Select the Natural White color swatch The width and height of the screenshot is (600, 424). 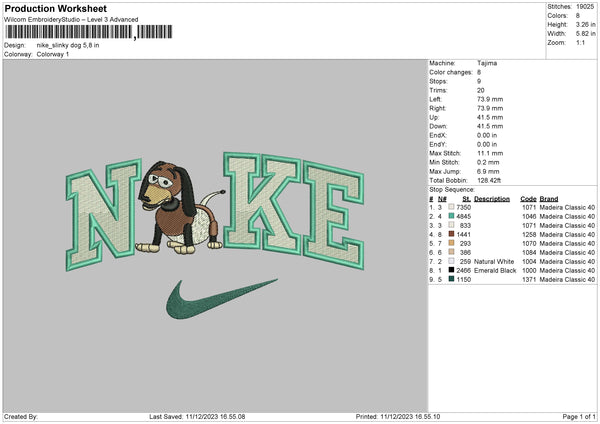[451, 261]
